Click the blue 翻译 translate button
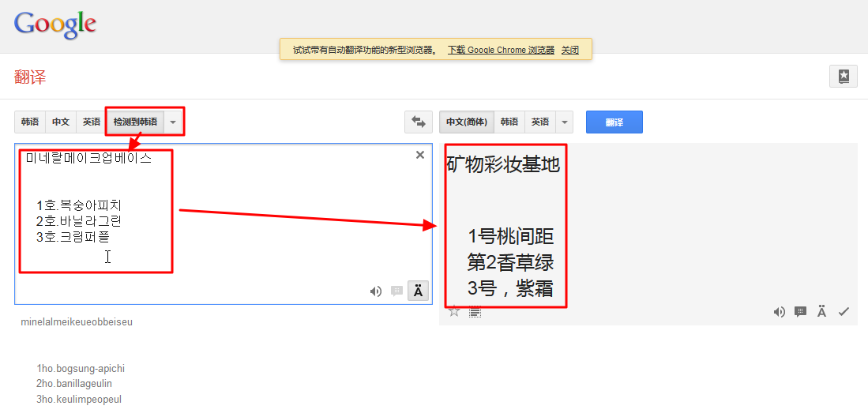The width and height of the screenshot is (868, 417). (614, 122)
